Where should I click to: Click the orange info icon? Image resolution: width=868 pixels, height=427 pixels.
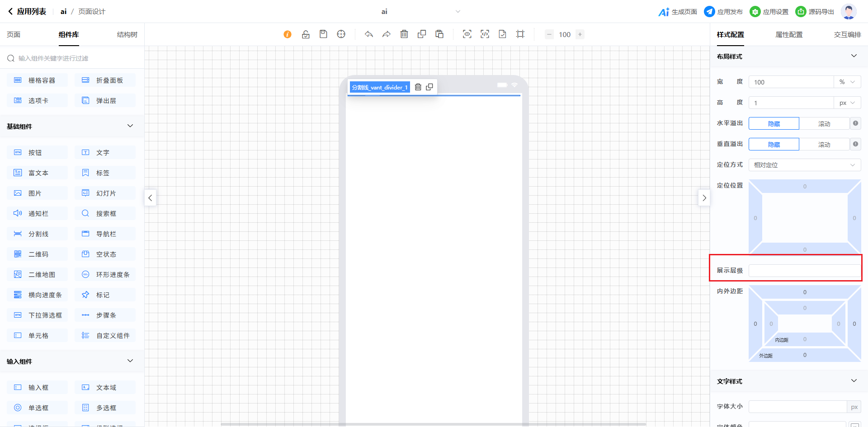(x=288, y=34)
